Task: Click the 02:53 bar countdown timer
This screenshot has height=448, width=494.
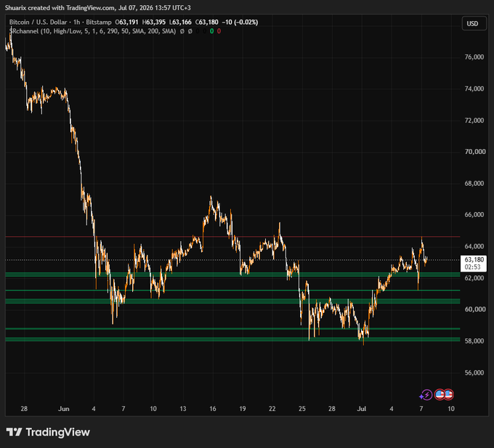Action: [472, 267]
